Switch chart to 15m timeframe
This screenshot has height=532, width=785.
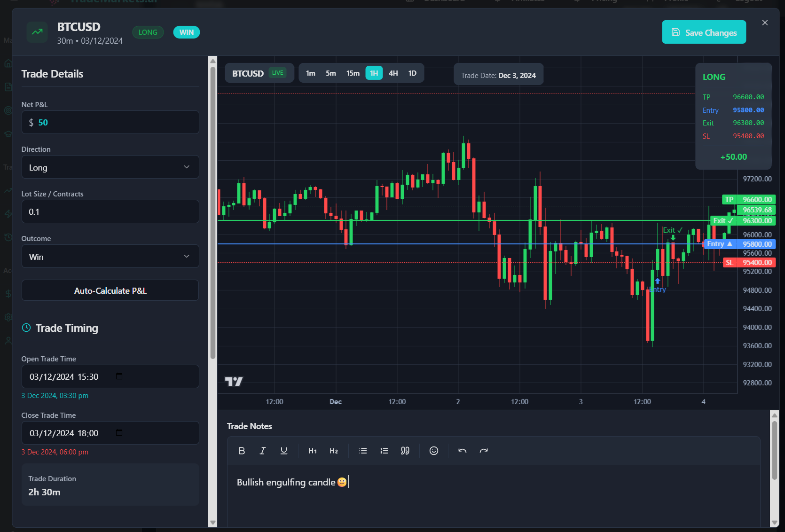353,73
